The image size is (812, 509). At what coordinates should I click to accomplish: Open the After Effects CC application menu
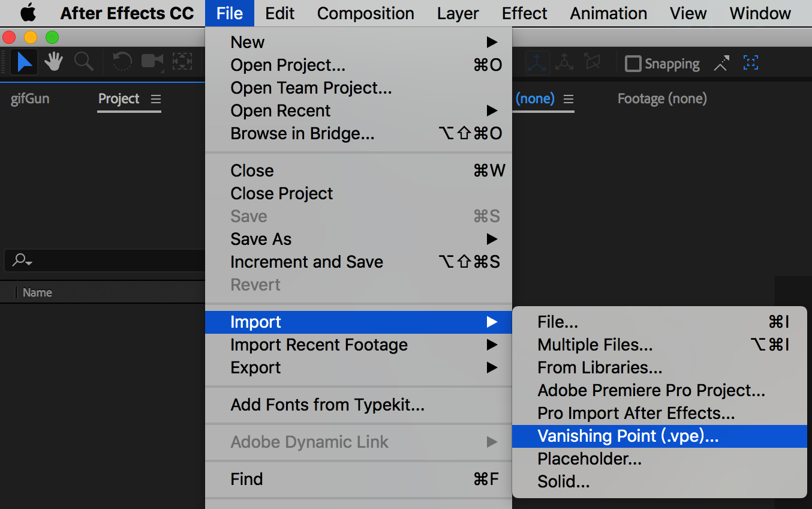(x=127, y=13)
